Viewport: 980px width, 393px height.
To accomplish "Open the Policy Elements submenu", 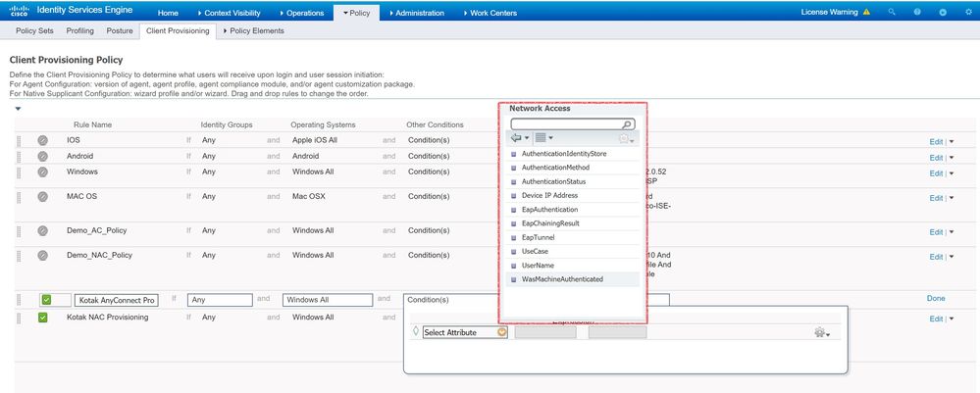I will tap(254, 30).
